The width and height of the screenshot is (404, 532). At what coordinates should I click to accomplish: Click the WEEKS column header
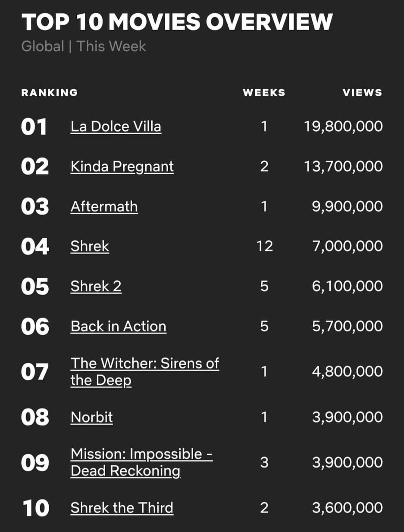[264, 93]
